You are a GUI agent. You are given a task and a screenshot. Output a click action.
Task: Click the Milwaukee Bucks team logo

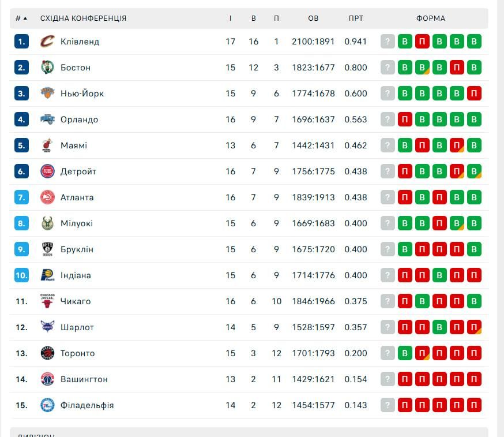(x=47, y=223)
